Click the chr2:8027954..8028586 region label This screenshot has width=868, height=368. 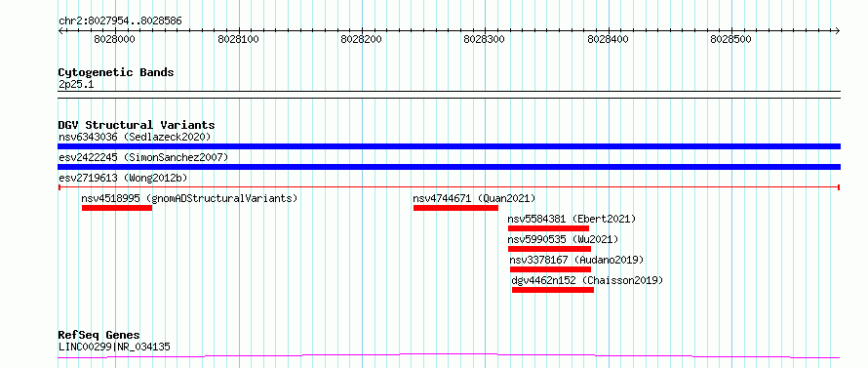click(120, 21)
